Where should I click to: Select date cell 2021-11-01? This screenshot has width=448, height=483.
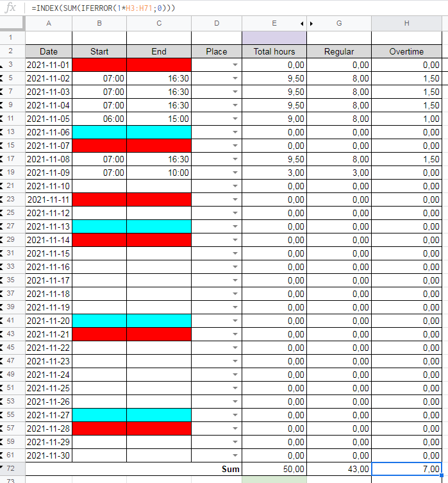click(49, 65)
